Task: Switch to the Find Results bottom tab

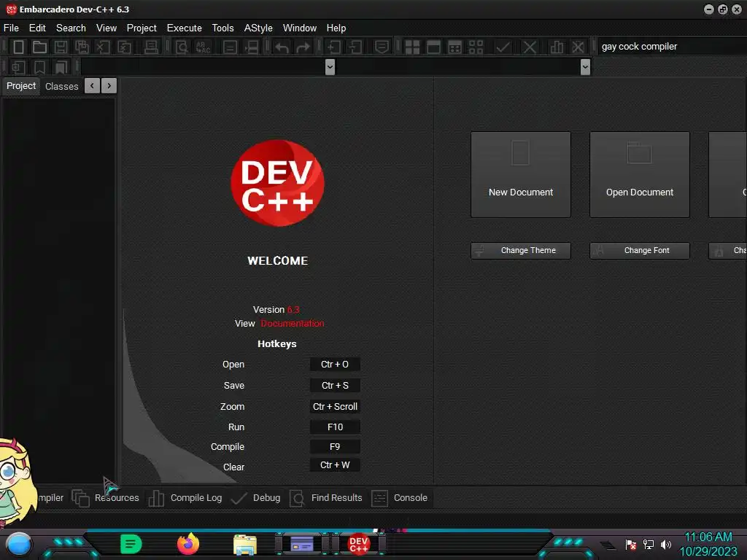Action: click(326, 498)
